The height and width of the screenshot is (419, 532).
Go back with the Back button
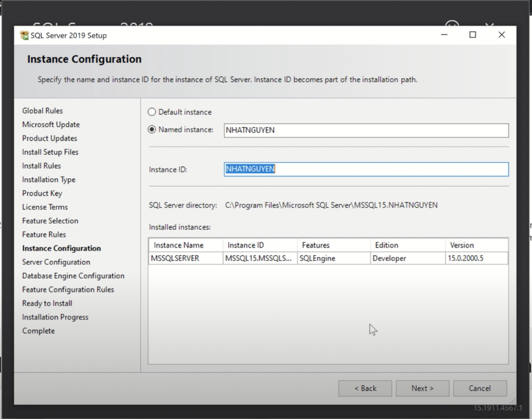pyautogui.click(x=365, y=388)
